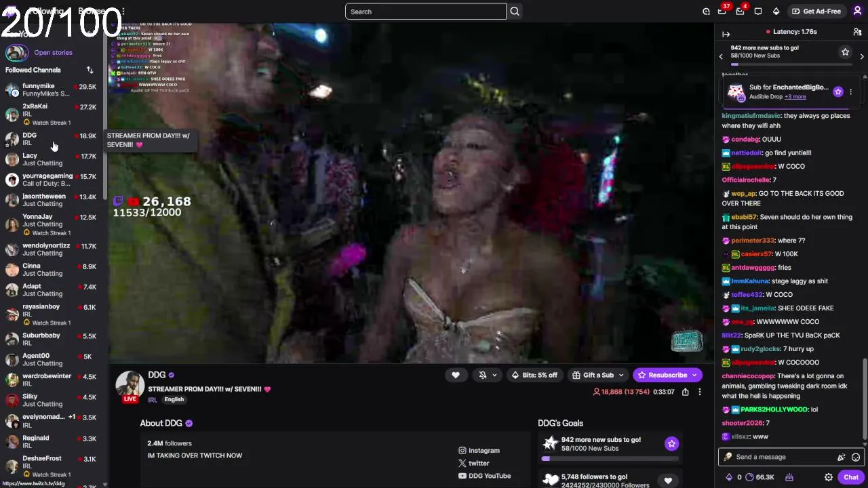Open the twitter link
Viewport: 868px width, 488px height.
[473, 464]
